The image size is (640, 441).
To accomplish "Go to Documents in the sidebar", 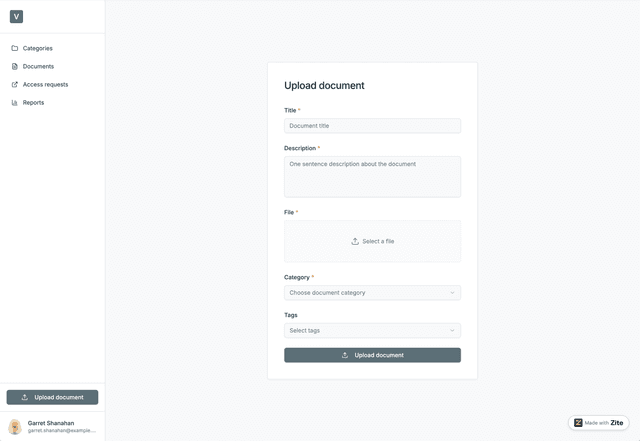I will point(38,66).
